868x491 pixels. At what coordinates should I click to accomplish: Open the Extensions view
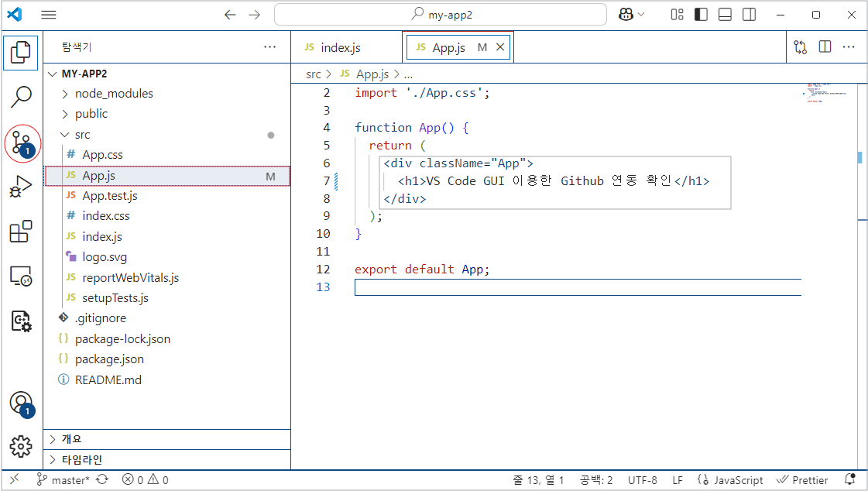21,232
